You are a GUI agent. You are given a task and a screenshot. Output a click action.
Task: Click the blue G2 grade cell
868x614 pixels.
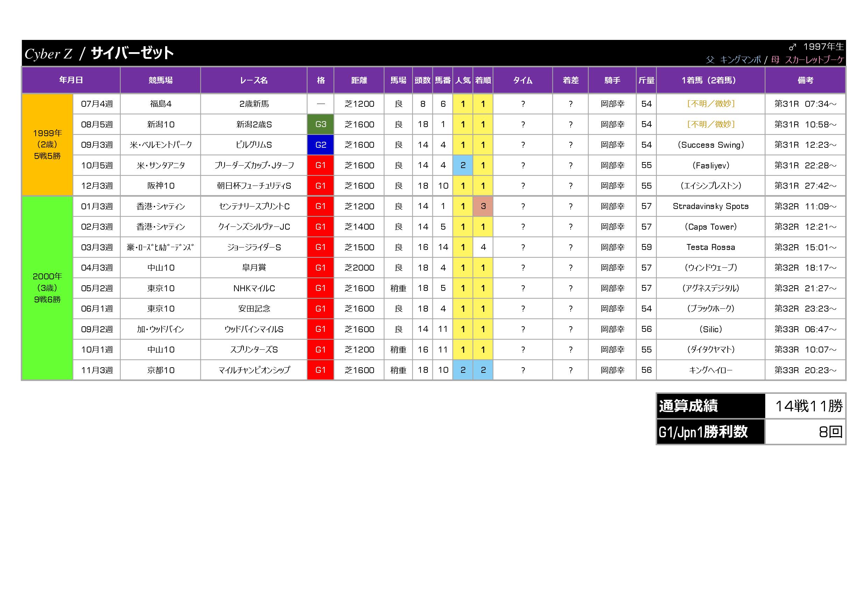pos(320,145)
